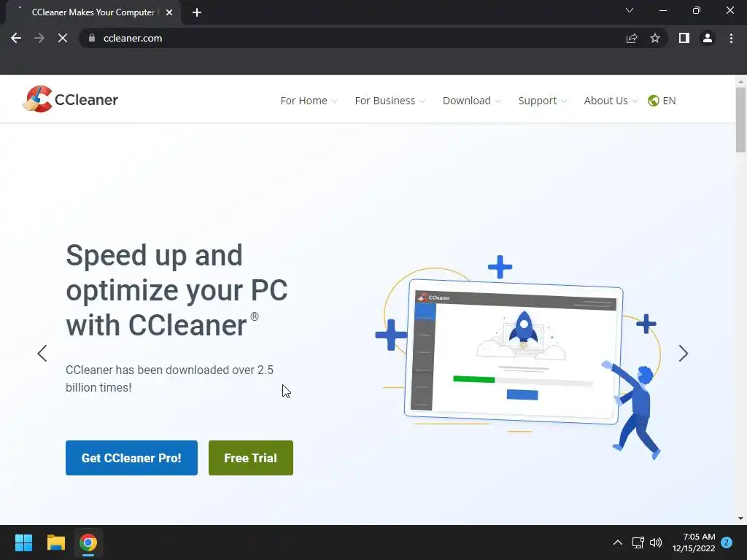The image size is (747, 560).
Task: Click Get CCleaner Pro! button
Action: [131, 458]
